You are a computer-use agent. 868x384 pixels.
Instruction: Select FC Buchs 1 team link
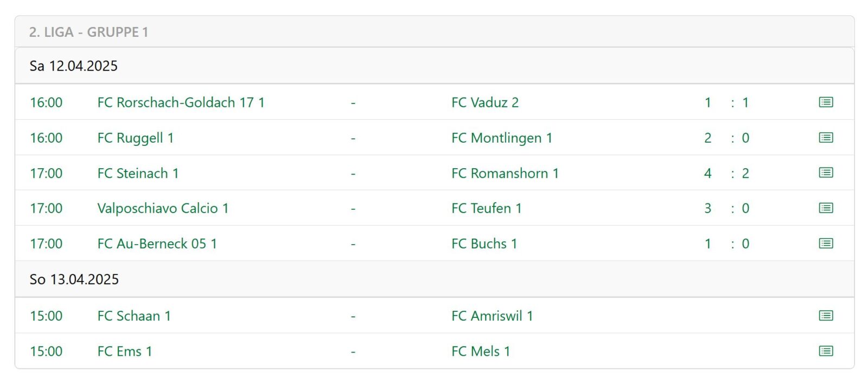click(484, 244)
